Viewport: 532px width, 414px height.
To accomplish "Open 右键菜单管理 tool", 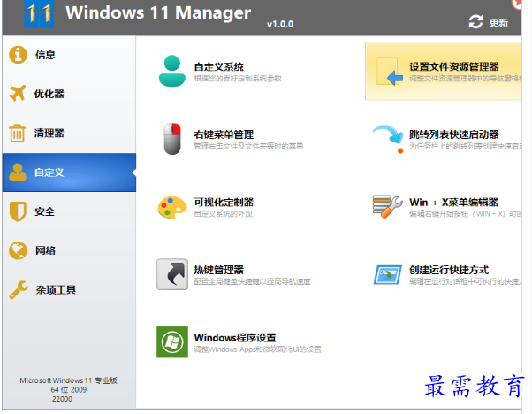I will pos(224,134).
